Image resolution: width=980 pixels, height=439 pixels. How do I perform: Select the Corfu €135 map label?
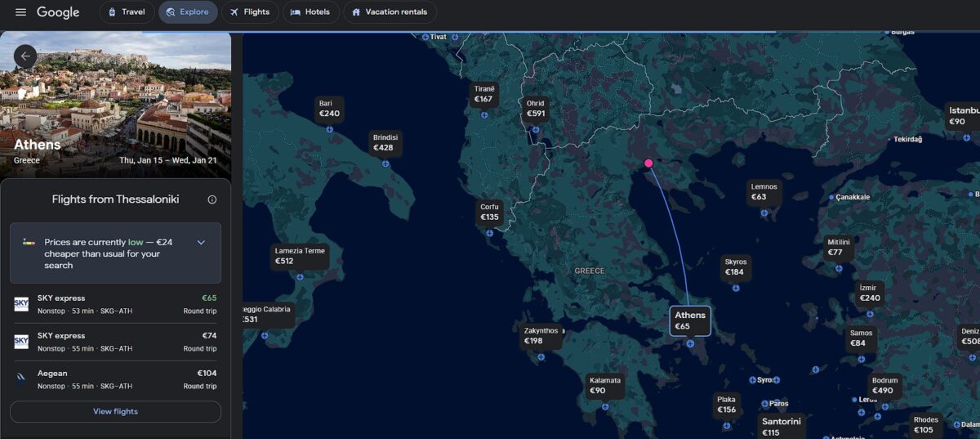(x=489, y=213)
